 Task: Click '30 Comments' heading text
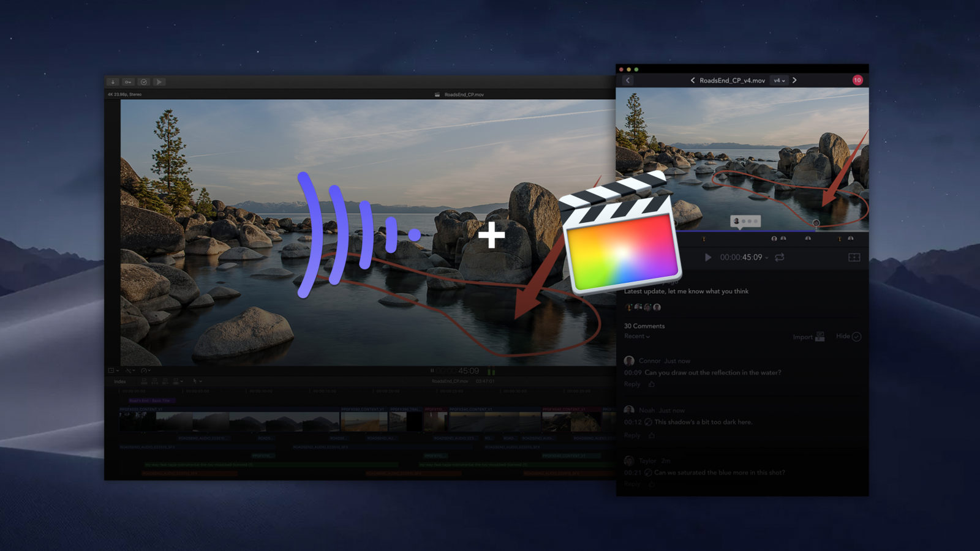644,326
